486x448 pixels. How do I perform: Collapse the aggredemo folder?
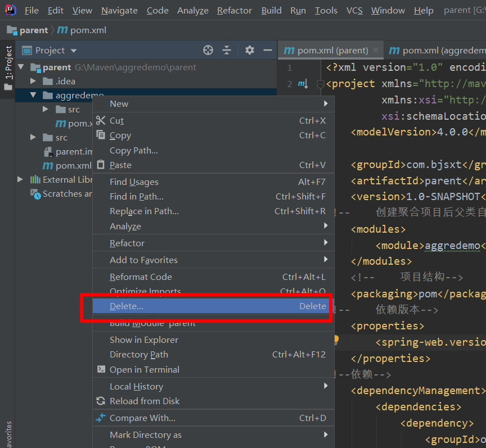[x=33, y=95]
